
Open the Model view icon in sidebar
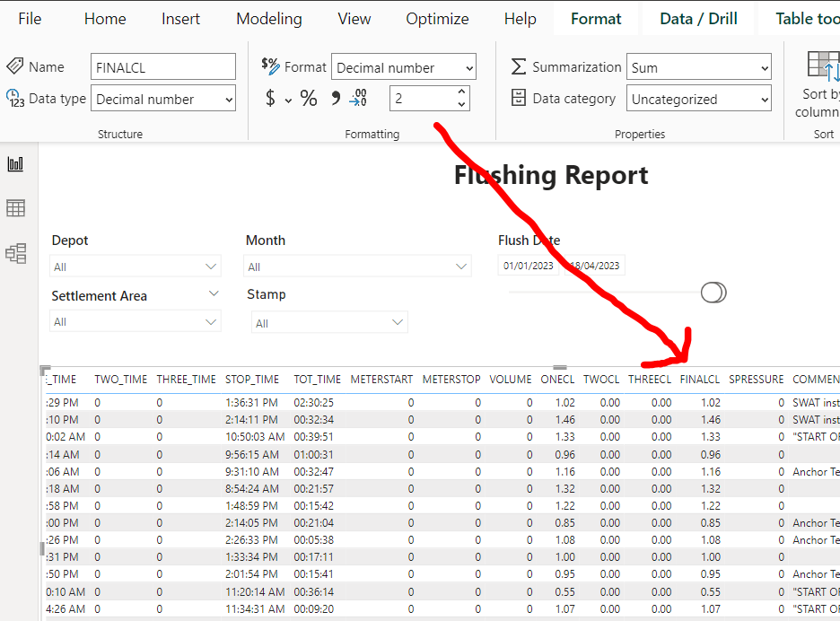tap(15, 253)
